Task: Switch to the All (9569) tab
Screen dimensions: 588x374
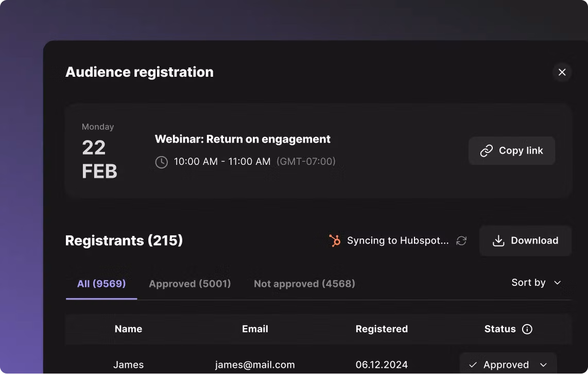Action: click(x=101, y=283)
